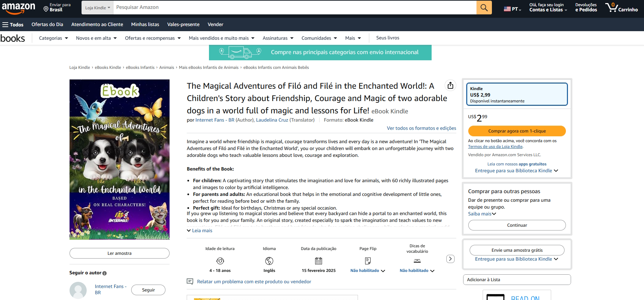Click the Idade de leitura face icon
The width and height of the screenshot is (644, 300).
220,261
